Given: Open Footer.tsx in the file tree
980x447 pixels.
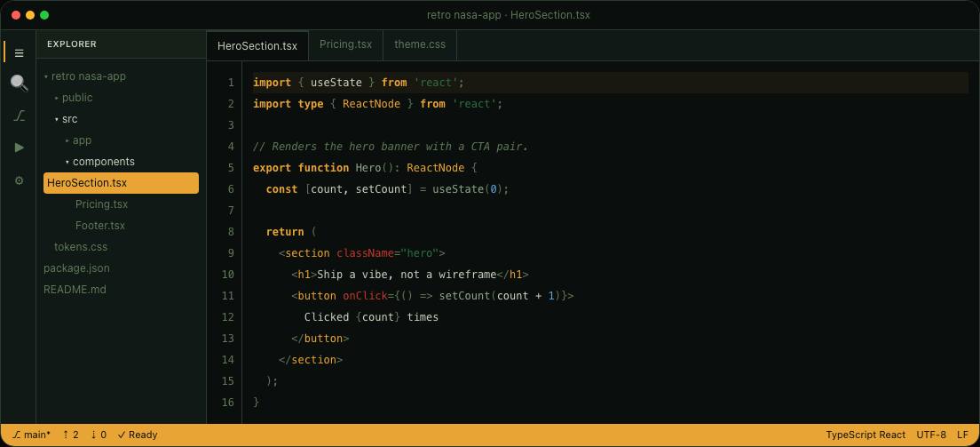Looking at the screenshot, I should (100, 226).
